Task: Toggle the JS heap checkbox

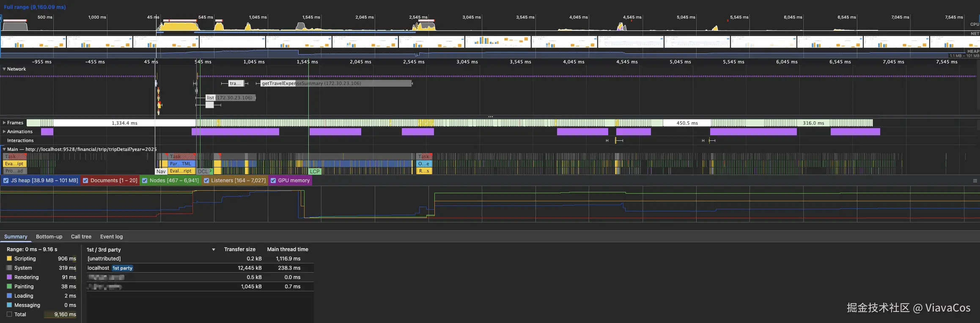Action: [x=6, y=181]
